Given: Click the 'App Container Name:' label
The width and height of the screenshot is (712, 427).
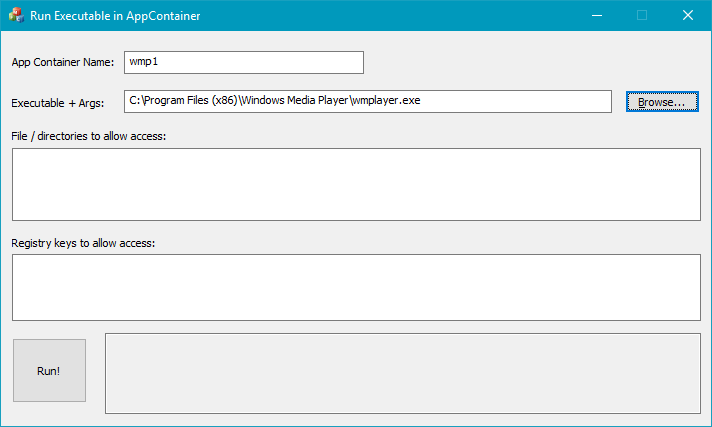Looking at the screenshot, I should pos(63,62).
